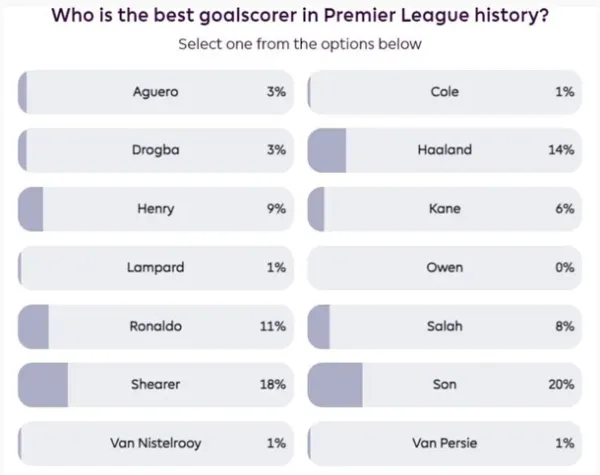Click the 'Select one from the options below' text

[x=299, y=44]
